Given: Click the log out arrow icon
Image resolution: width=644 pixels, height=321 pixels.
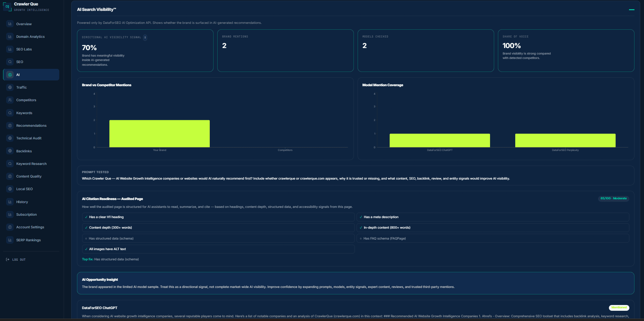Looking at the screenshot, I should pyautogui.click(x=7, y=260).
